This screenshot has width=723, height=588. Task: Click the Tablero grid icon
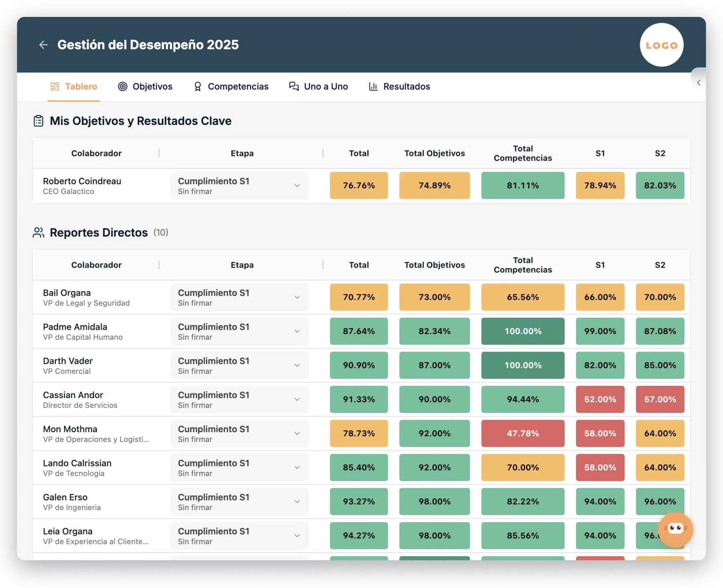pos(55,87)
